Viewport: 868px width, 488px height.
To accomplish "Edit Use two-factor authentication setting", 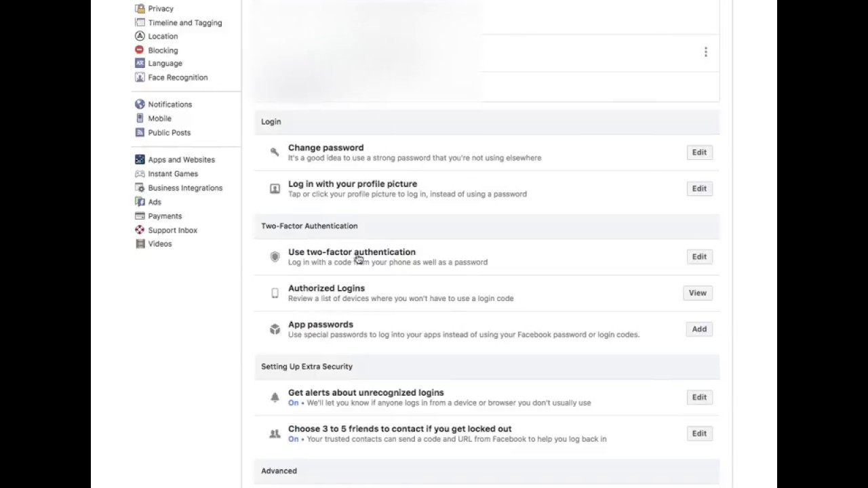I will [x=699, y=257].
